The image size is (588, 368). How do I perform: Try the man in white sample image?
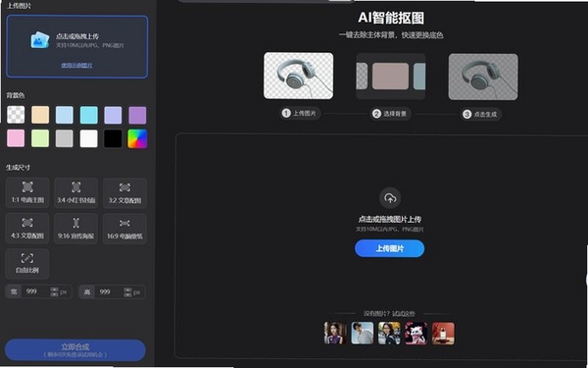point(363,333)
